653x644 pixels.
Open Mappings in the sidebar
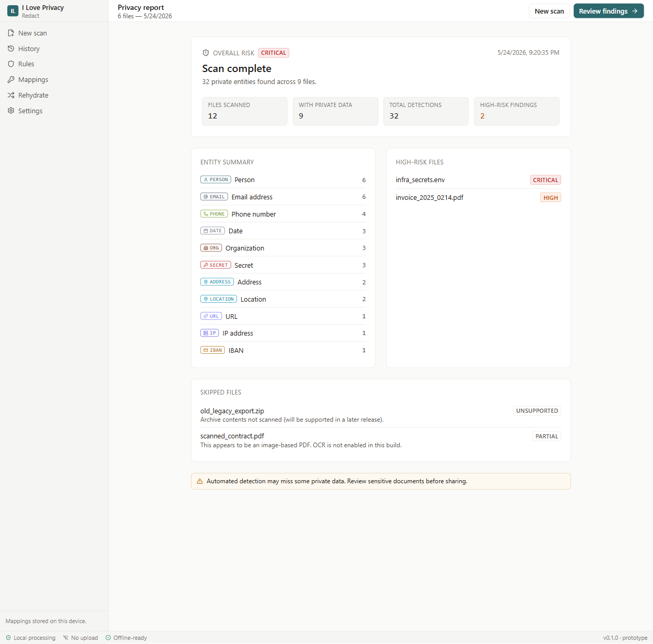pyautogui.click(x=54, y=79)
